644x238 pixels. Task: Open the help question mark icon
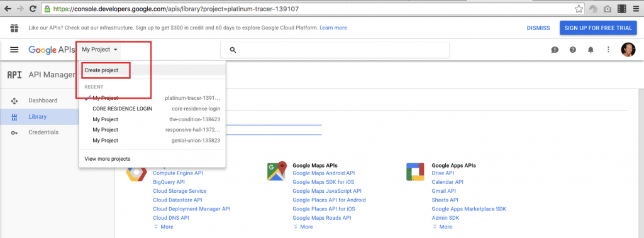point(573,50)
